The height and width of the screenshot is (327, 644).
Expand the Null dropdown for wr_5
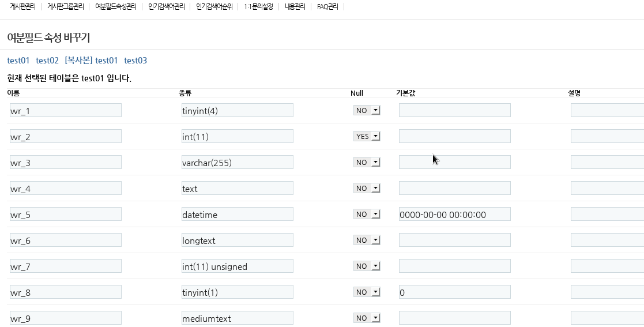click(367, 215)
